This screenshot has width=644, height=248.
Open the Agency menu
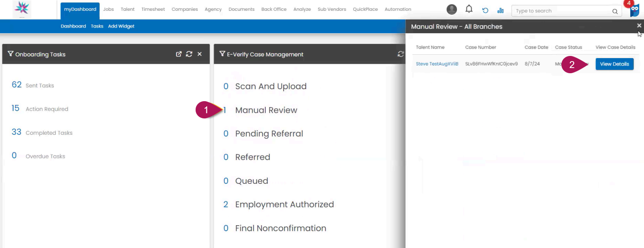213,9
